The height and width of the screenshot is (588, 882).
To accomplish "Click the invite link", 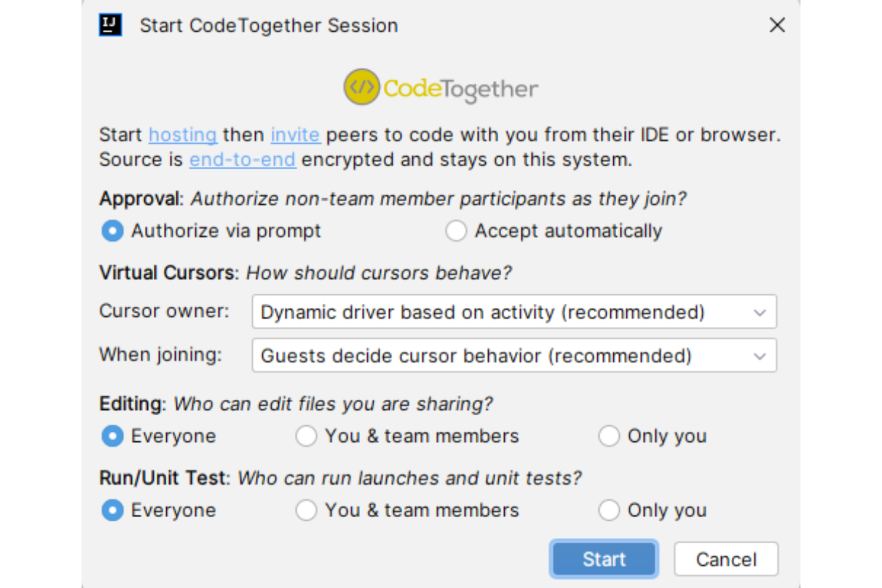I will click(295, 135).
